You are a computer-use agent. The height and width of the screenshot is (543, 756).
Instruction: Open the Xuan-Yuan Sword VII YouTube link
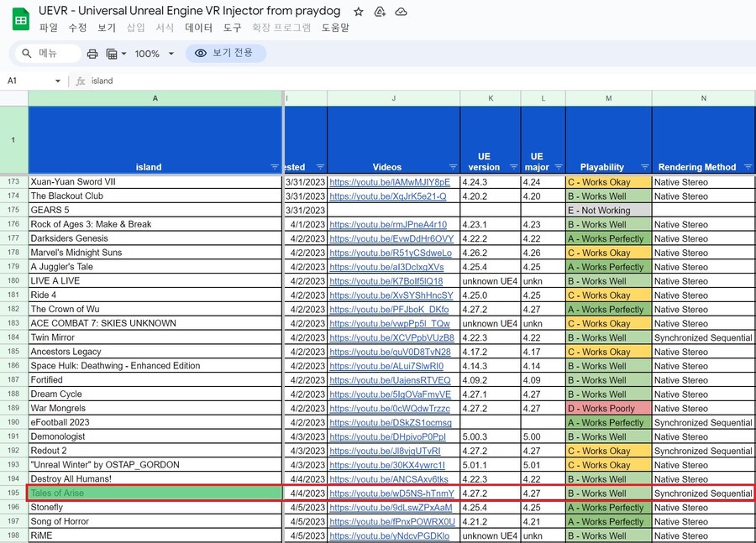pos(390,182)
